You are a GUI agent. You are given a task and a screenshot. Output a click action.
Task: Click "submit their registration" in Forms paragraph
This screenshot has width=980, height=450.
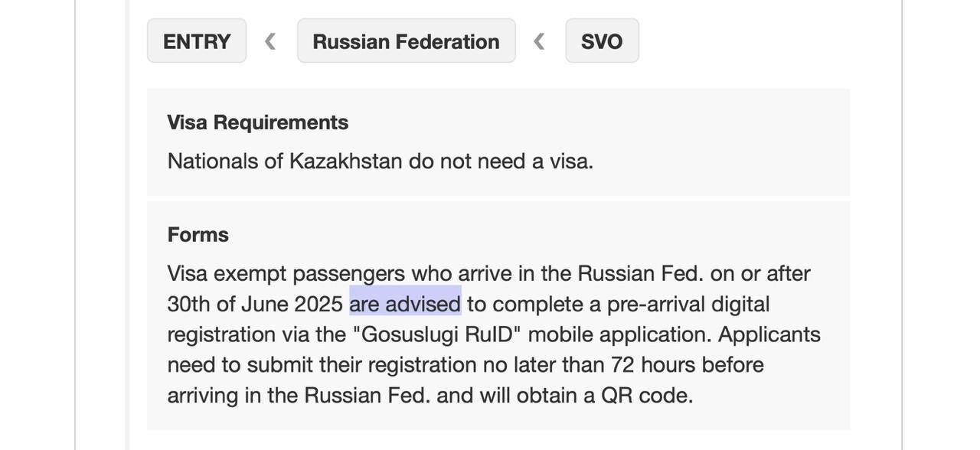click(x=361, y=365)
